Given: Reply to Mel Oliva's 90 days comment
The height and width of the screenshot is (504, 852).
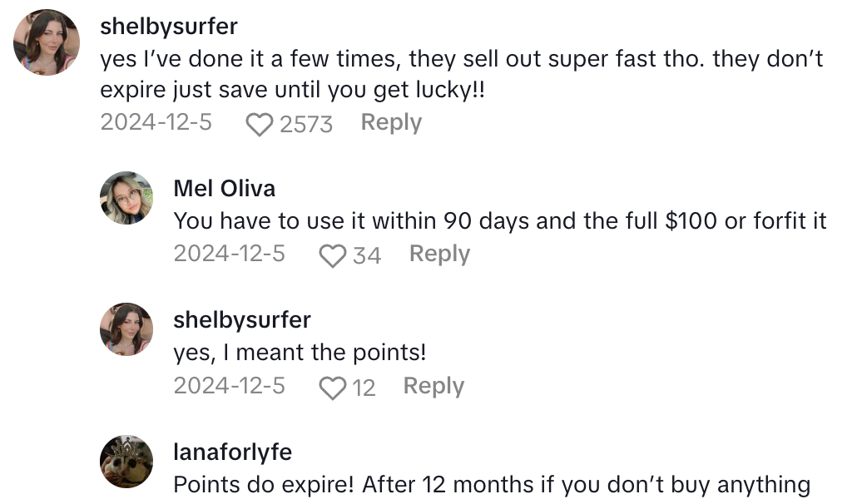Looking at the screenshot, I should [439, 254].
